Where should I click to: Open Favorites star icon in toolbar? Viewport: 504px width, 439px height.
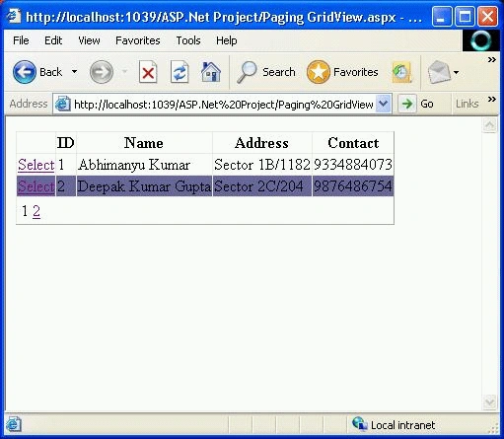click(318, 72)
